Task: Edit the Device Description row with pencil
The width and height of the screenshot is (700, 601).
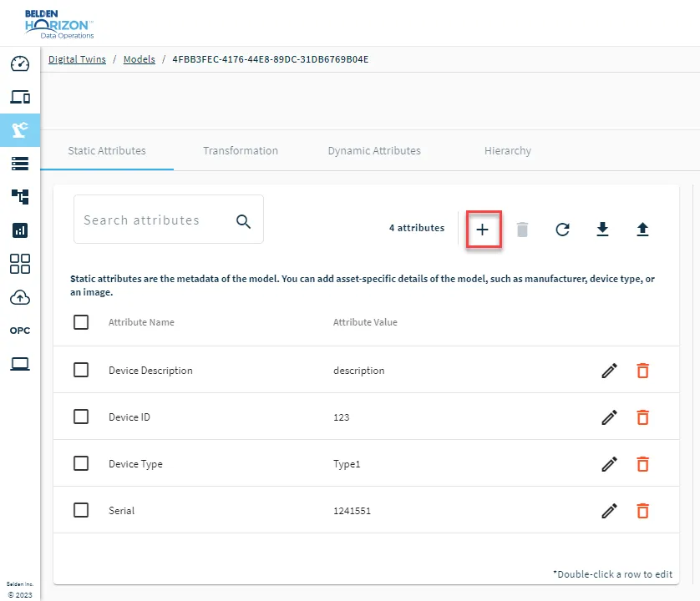Action: 610,371
